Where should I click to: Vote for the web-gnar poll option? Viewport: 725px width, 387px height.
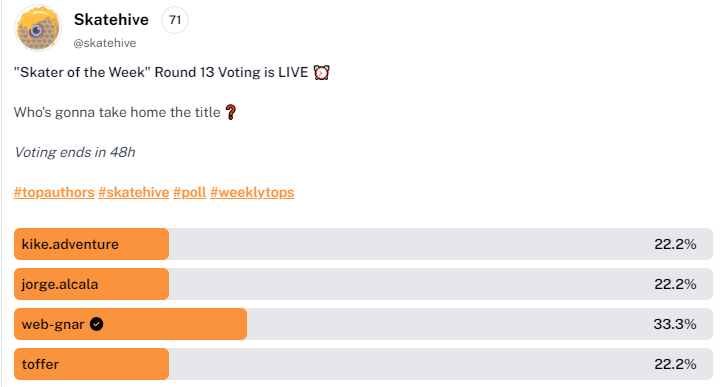click(363, 324)
